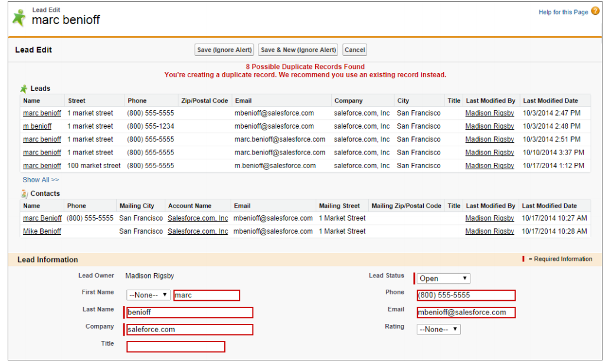The width and height of the screenshot is (612, 364).
Task: Click the Leads section star icon
Action: [24, 88]
